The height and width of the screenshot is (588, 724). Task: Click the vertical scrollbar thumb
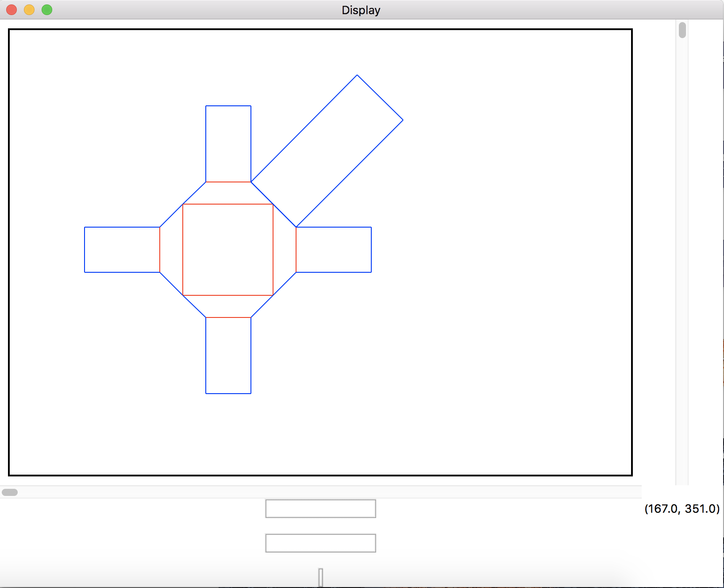click(682, 30)
